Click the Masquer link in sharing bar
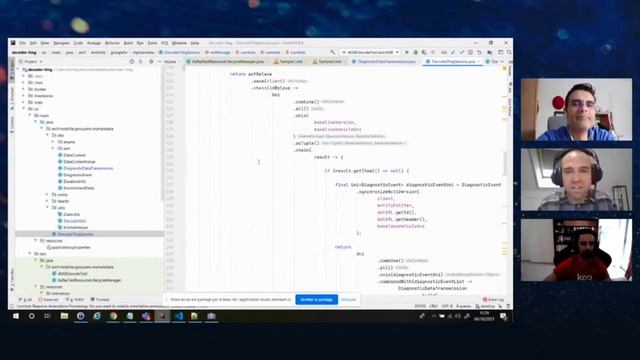This screenshot has width=640, height=360. [349, 300]
